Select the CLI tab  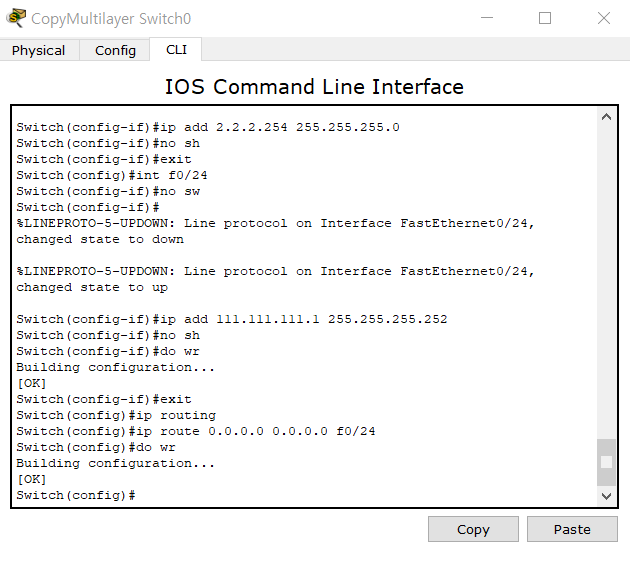pos(176,49)
